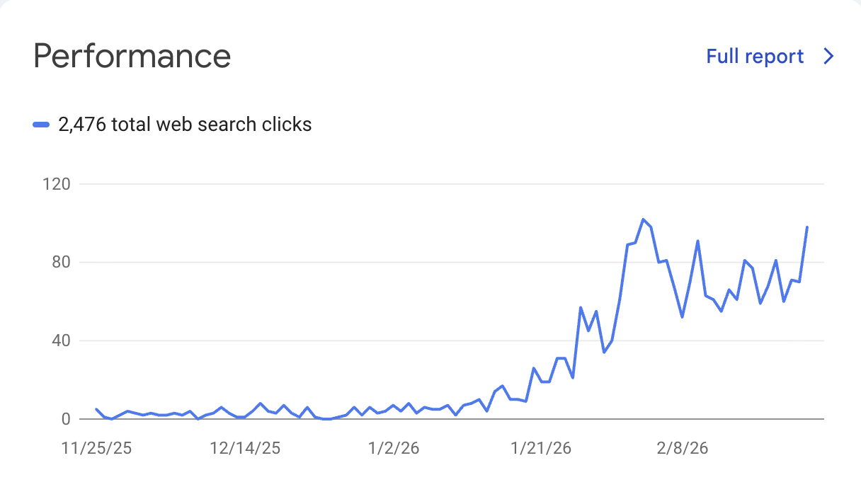Click the blue clicks legend dash icon
861x504 pixels.
point(41,124)
